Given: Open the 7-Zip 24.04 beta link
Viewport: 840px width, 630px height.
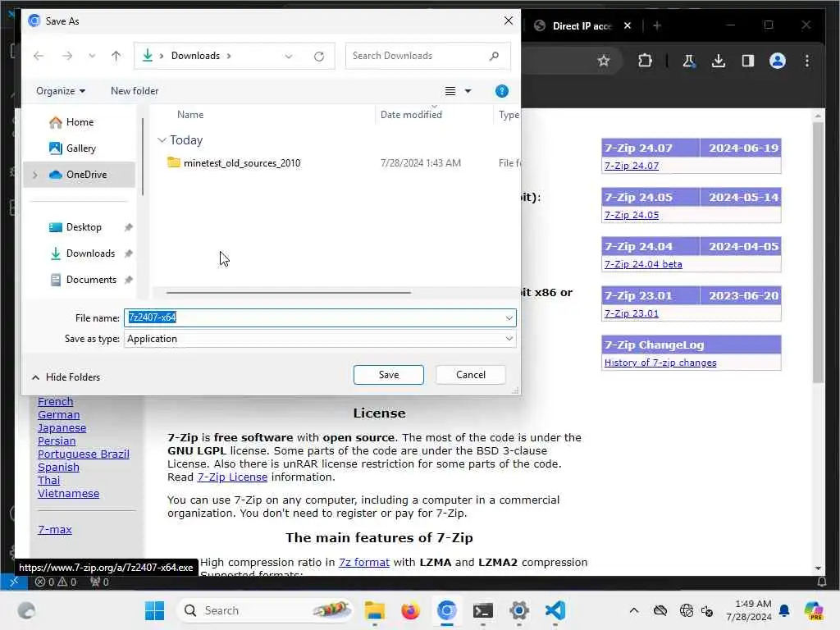Looking at the screenshot, I should pyautogui.click(x=643, y=265).
